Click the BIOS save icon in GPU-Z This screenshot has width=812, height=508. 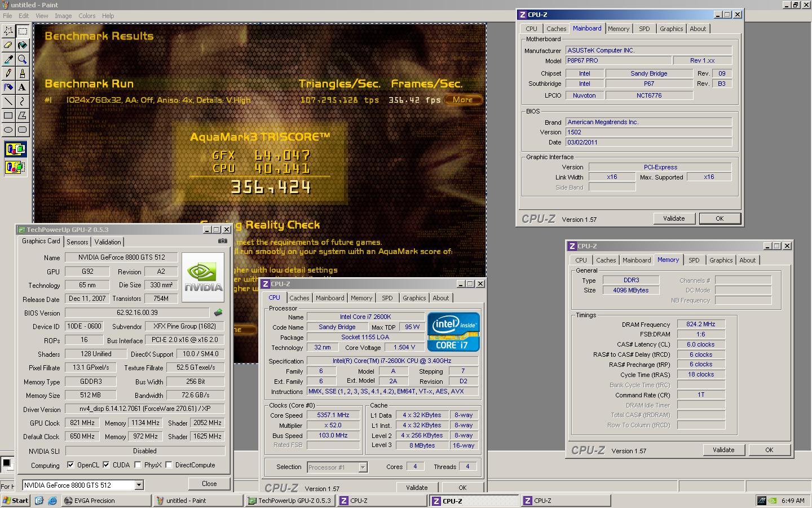click(218, 312)
